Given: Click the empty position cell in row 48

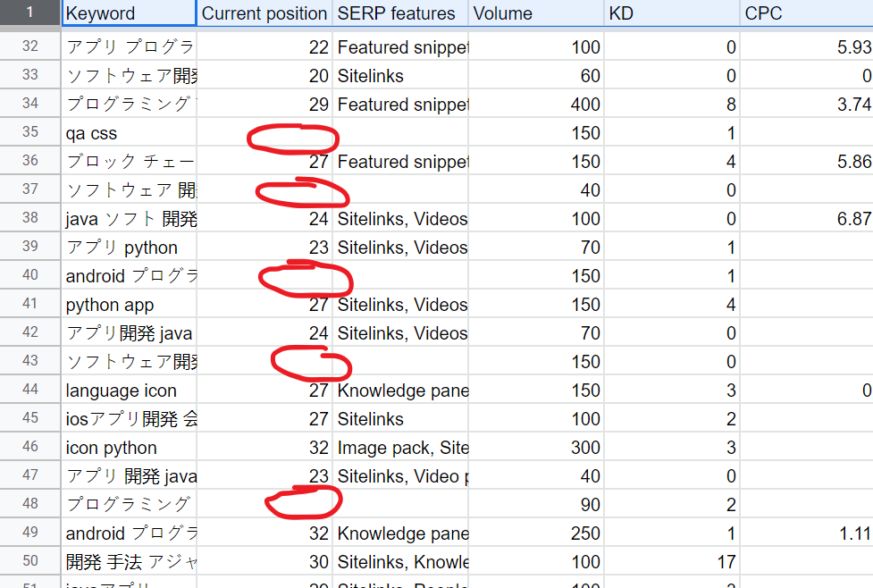Looking at the screenshot, I should point(264,504).
